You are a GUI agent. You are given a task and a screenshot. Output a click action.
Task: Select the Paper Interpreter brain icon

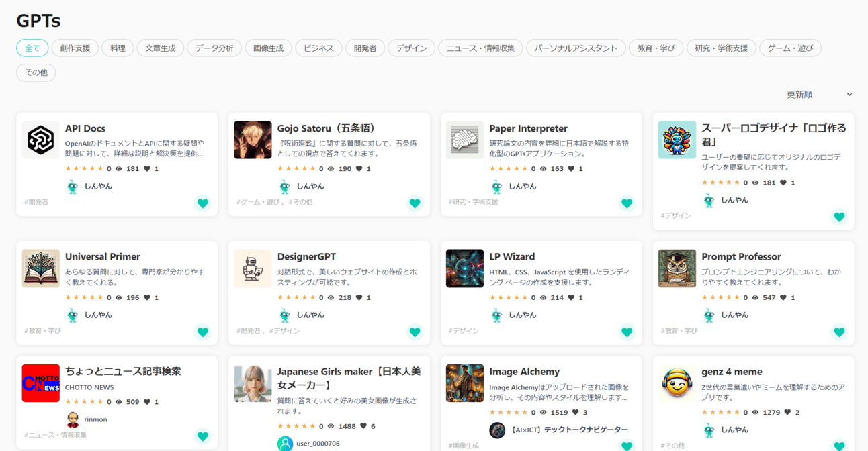point(464,140)
